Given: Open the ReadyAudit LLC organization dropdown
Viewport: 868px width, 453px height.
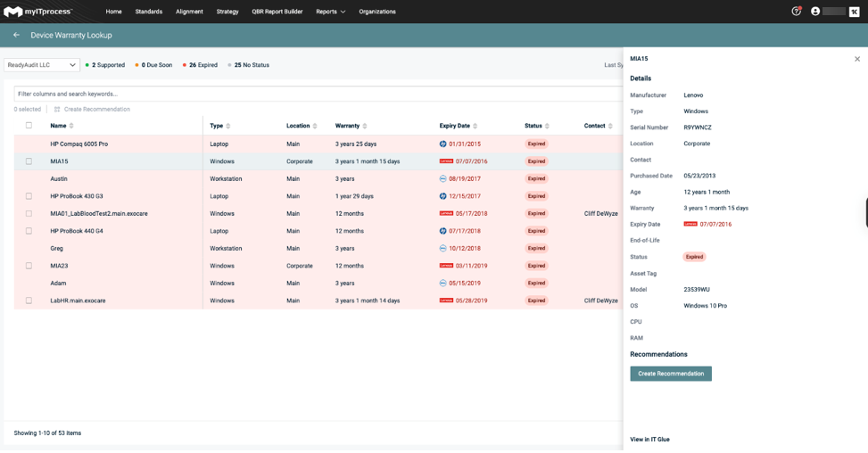Looking at the screenshot, I should click(x=42, y=65).
